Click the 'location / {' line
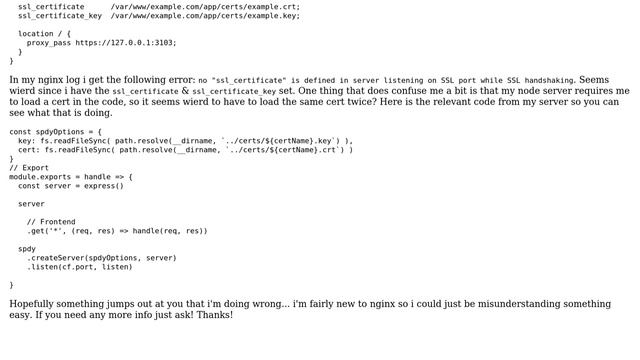 pyautogui.click(x=44, y=34)
